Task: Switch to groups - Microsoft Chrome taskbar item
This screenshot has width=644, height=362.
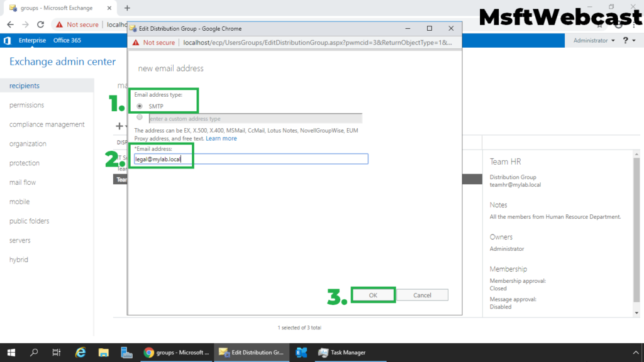Action: tap(177, 353)
